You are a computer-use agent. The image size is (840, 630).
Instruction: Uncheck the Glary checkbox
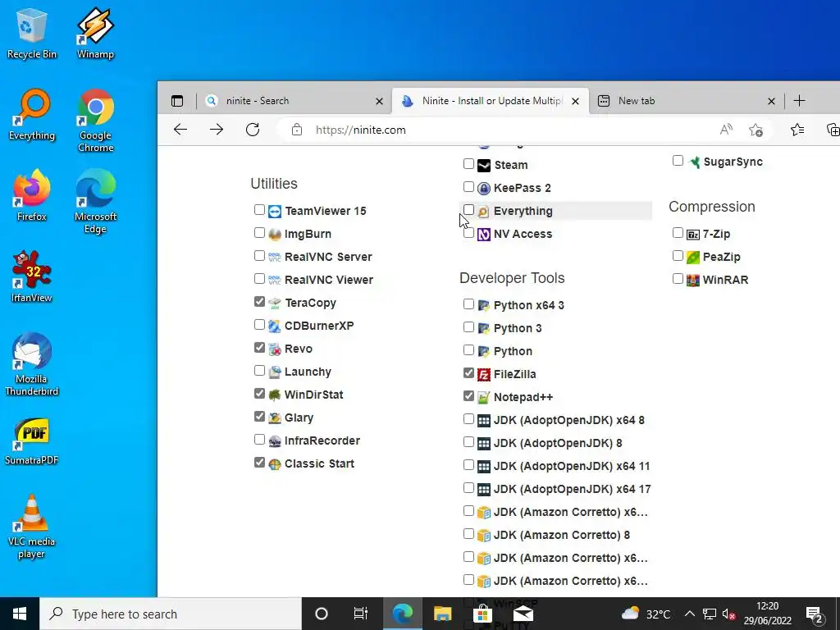tap(259, 417)
